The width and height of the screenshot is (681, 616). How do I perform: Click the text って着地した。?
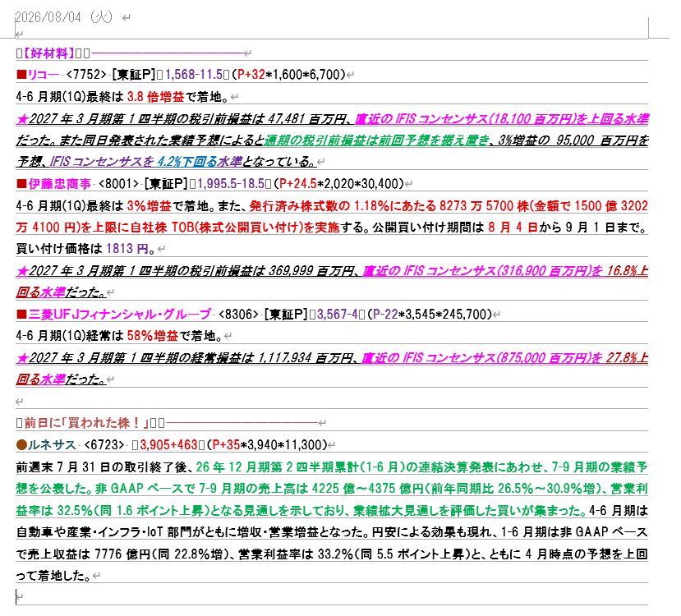[x=53, y=576]
